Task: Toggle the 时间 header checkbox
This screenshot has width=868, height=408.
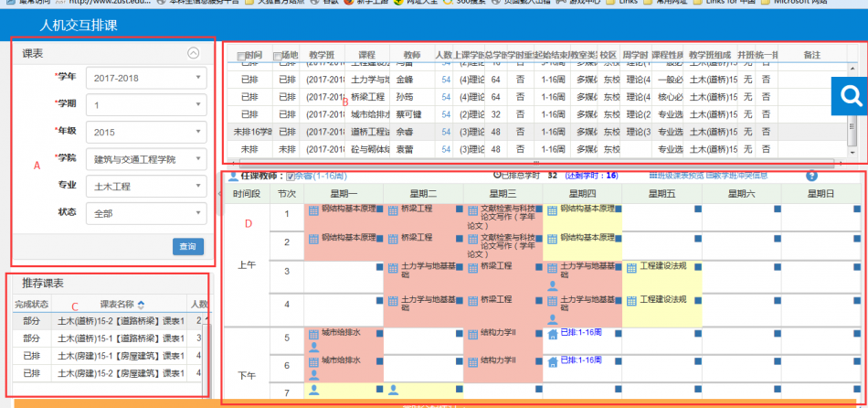Action: point(241,57)
